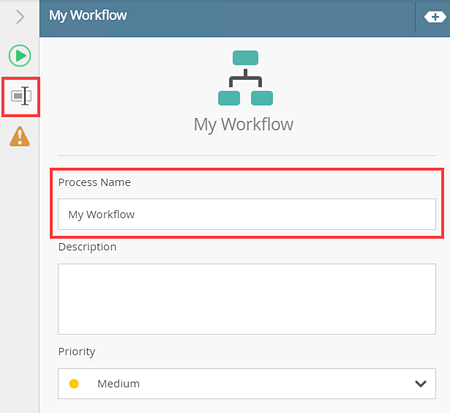Open the orange warning Errors icon
Screen dimensions: 450x413
[x=20, y=136]
